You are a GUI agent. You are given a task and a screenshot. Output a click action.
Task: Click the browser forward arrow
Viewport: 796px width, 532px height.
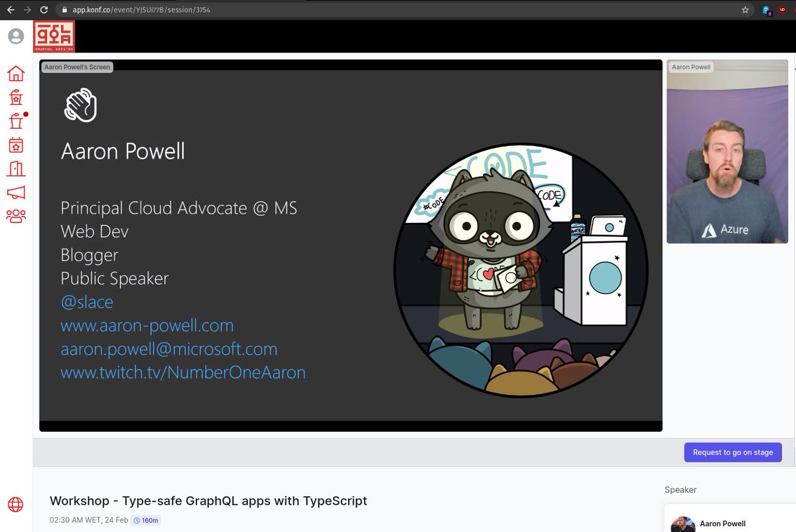[27, 10]
